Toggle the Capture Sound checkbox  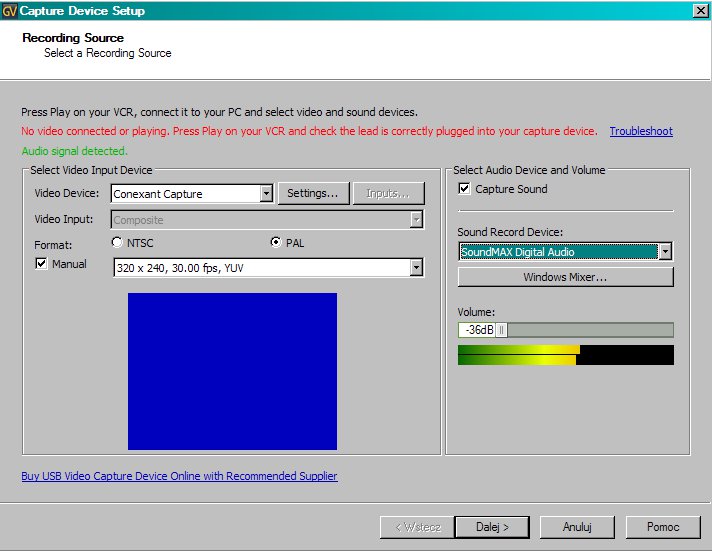coord(464,189)
